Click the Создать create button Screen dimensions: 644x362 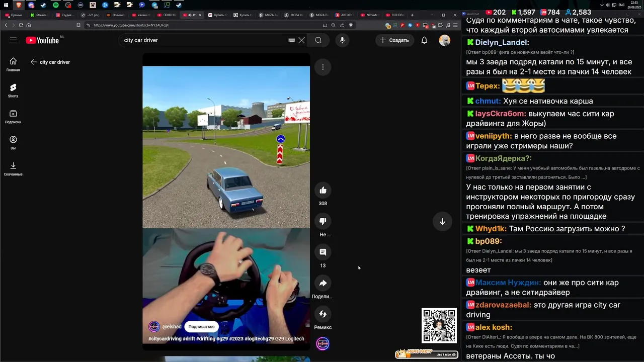point(394,40)
